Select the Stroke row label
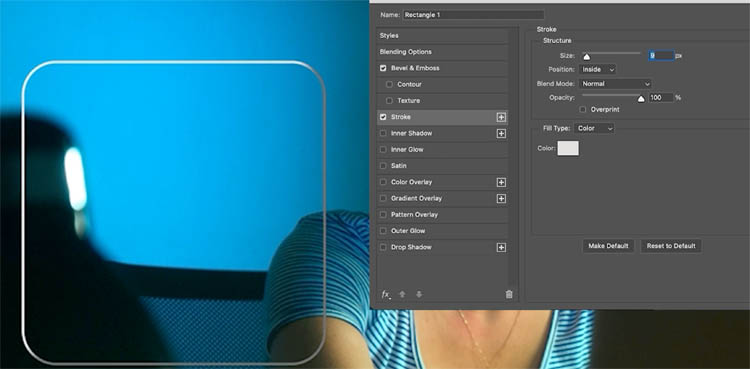This screenshot has width=750, height=369. tap(401, 117)
